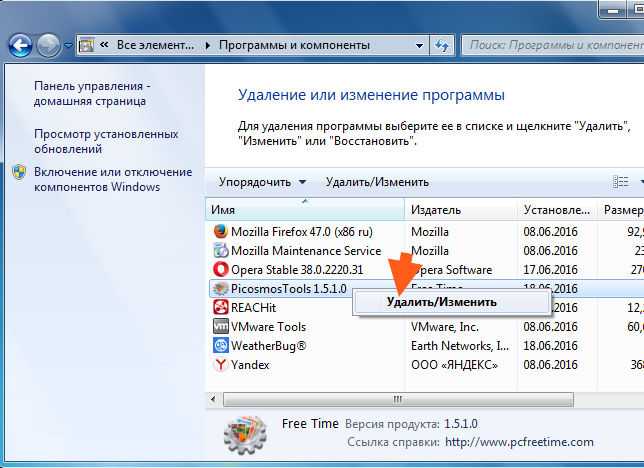Click the Control Panel icon in address bar
644x468 pixels.
[x=86, y=45]
